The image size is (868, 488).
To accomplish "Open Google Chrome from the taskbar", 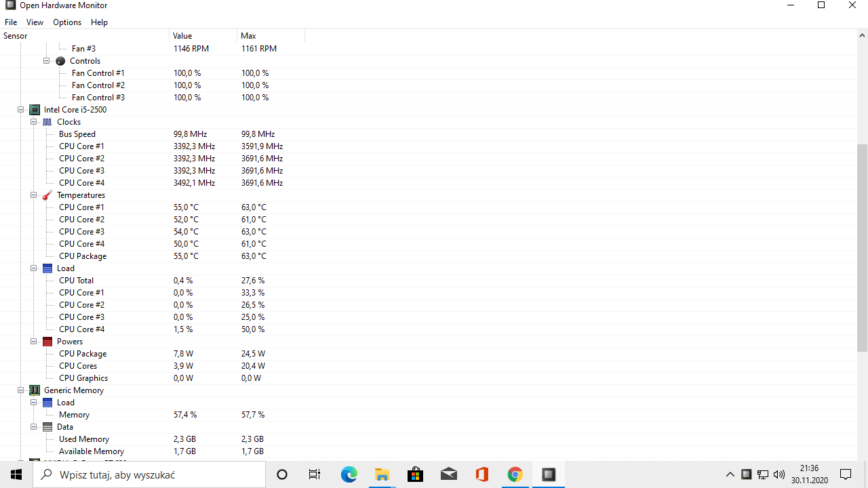I will pos(515,474).
